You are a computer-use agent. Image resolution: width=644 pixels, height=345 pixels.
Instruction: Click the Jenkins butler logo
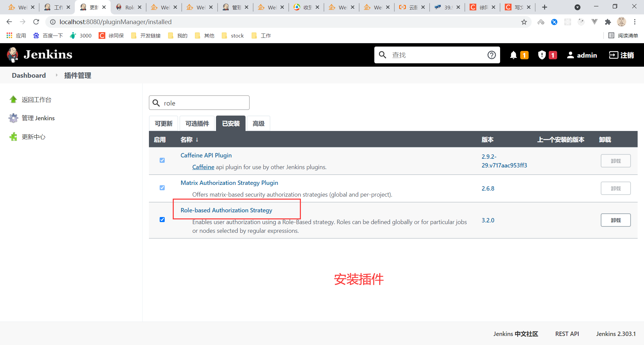(x=13, y=55)
